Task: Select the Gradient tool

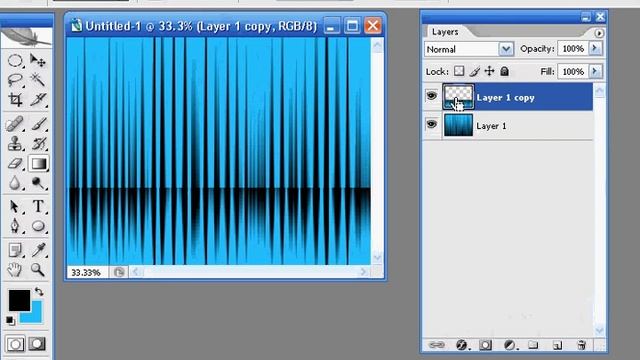Action: tap(38, 164)
